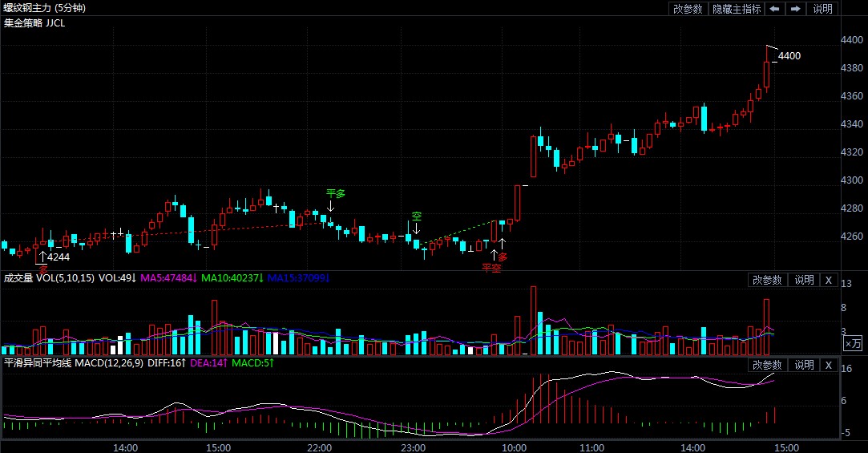Hide main indicator via 隐藏主指标

click(x=737, y=9)
